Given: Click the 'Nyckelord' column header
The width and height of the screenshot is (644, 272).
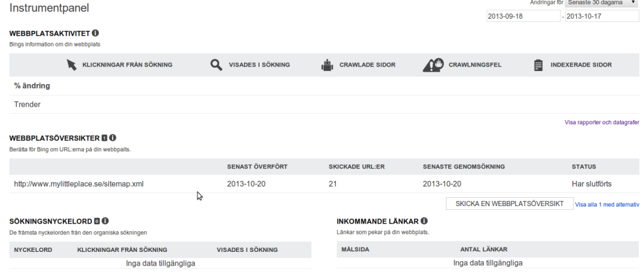Looking at the screenshot, I should pos(33,250).
